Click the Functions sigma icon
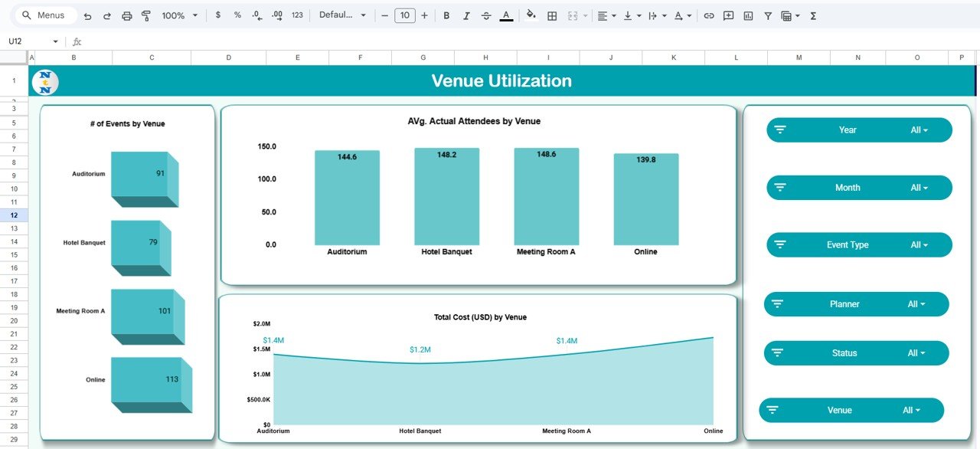Viewport: 980px width, 449px height. coord(813,15)
